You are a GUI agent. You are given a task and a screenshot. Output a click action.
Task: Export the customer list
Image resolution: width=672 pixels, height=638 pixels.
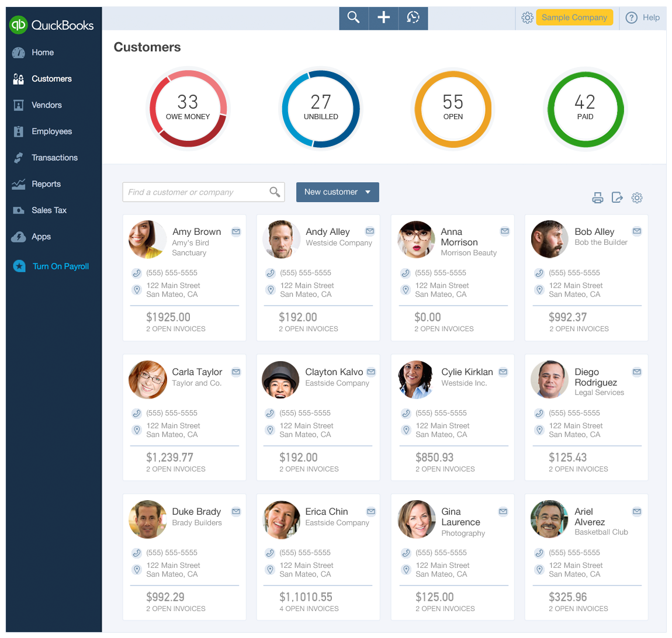click(617, 197)
